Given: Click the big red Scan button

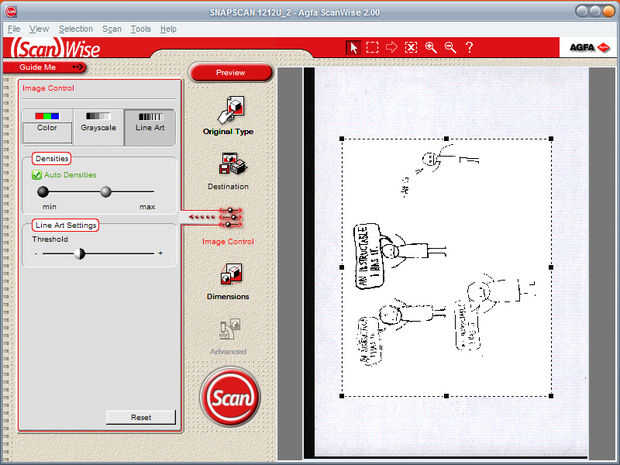Looking at the screenshot, I should click(230, 397).
